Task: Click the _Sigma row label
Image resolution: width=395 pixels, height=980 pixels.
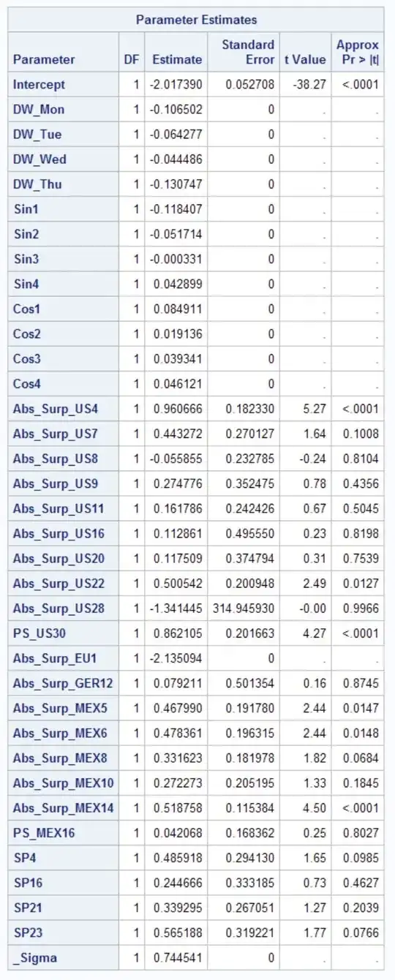Action: coord(34,958)
